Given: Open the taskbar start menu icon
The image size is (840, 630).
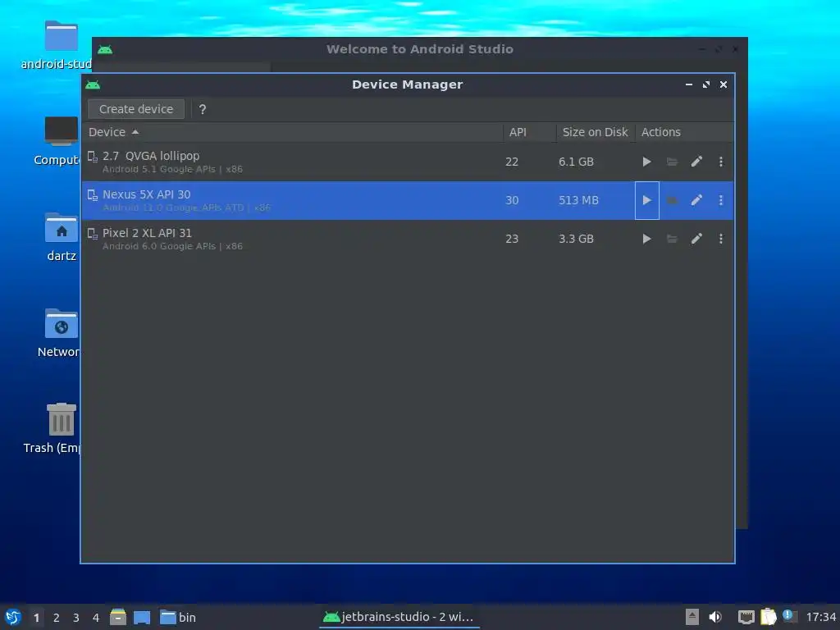Looking at the screenshot, I should coord(13,617).
